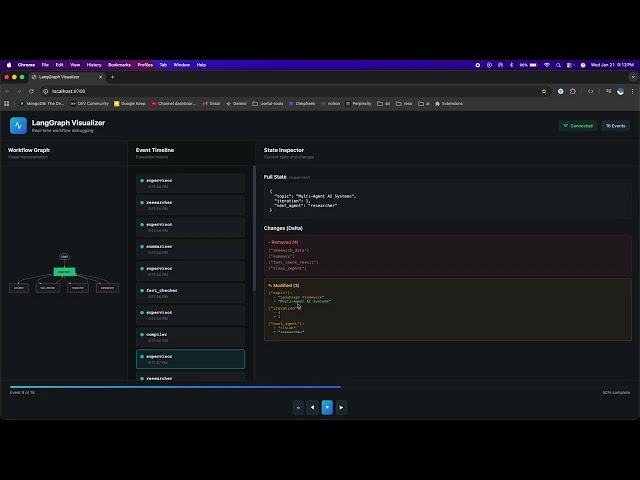
Task: Open the Extensions bookmark
Action: pyautogui.click(x=449, y=104)
